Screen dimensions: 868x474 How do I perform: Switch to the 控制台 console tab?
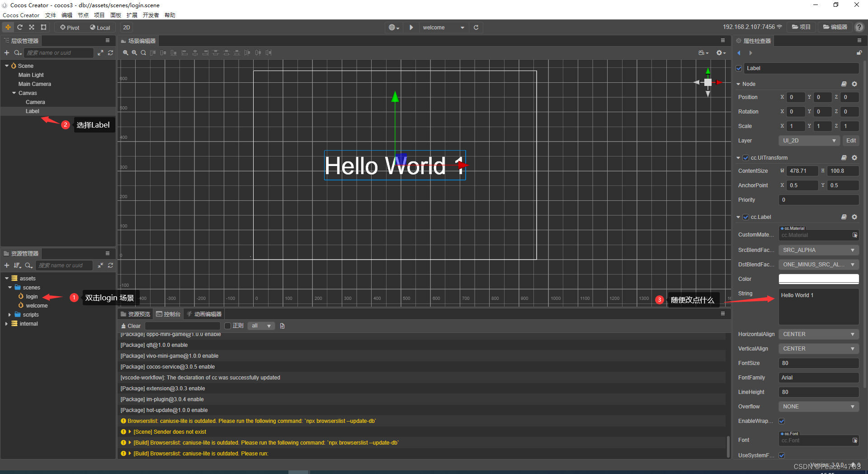(168, 314)
